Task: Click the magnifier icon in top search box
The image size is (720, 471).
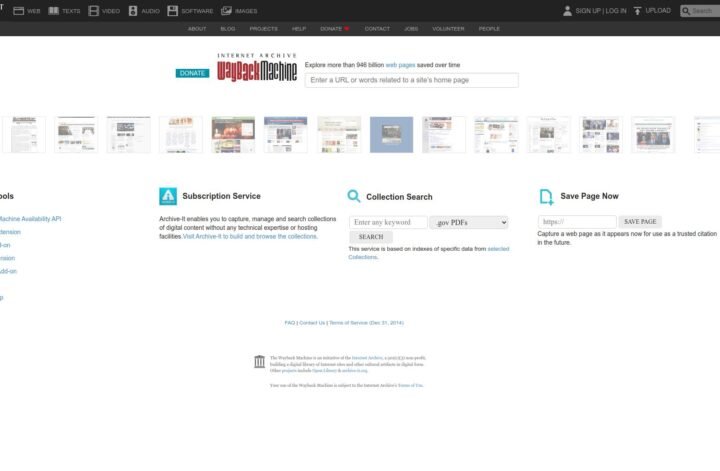Action: [686, 11]
